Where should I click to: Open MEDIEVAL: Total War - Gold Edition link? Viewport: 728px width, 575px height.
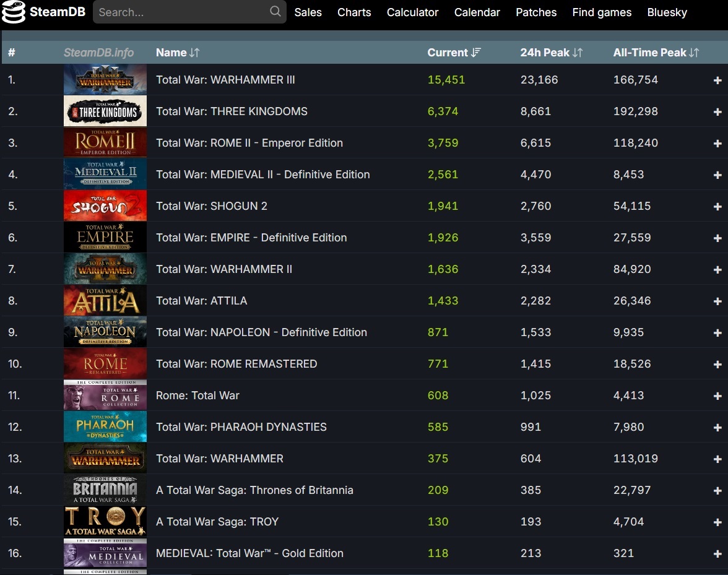click(x=249, y=553)
